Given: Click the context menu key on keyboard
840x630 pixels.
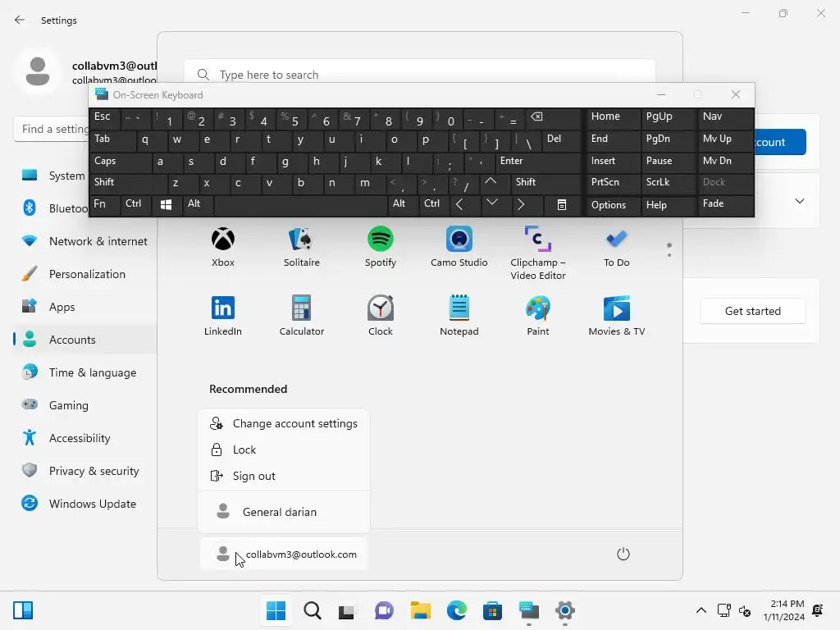Looking at the screenshot, I should point(561,205).
